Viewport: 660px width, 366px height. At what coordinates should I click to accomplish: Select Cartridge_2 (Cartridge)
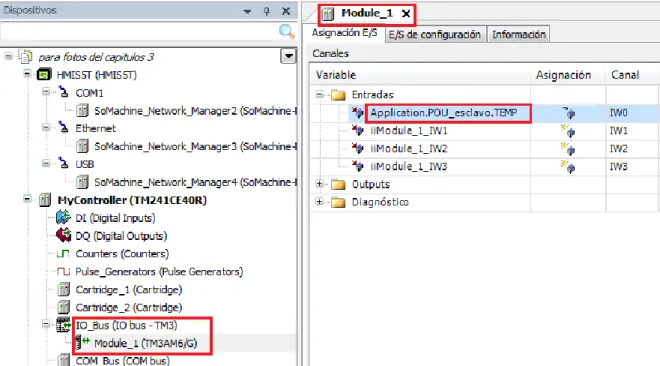click(129, 308)
